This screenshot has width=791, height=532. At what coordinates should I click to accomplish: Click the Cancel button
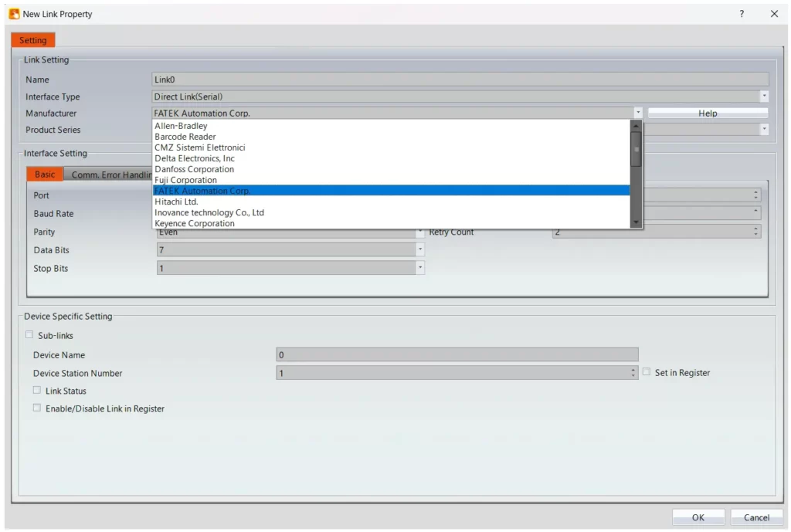(756, 517)
